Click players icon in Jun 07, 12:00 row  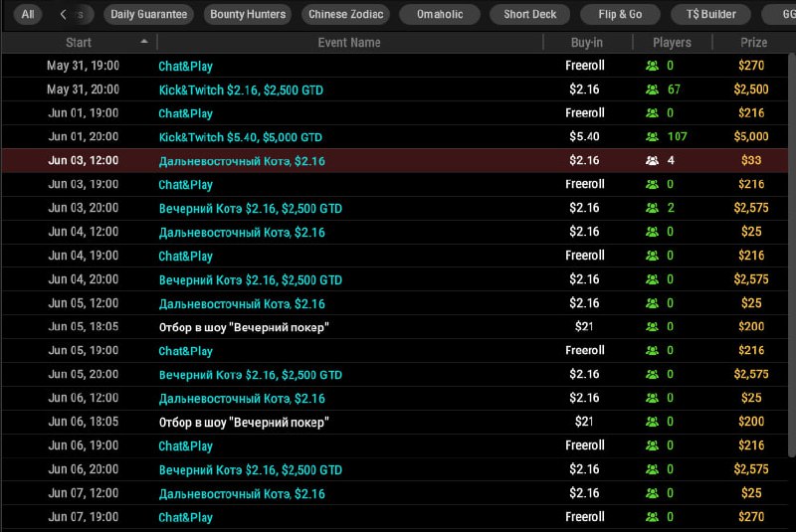[652, 493]
